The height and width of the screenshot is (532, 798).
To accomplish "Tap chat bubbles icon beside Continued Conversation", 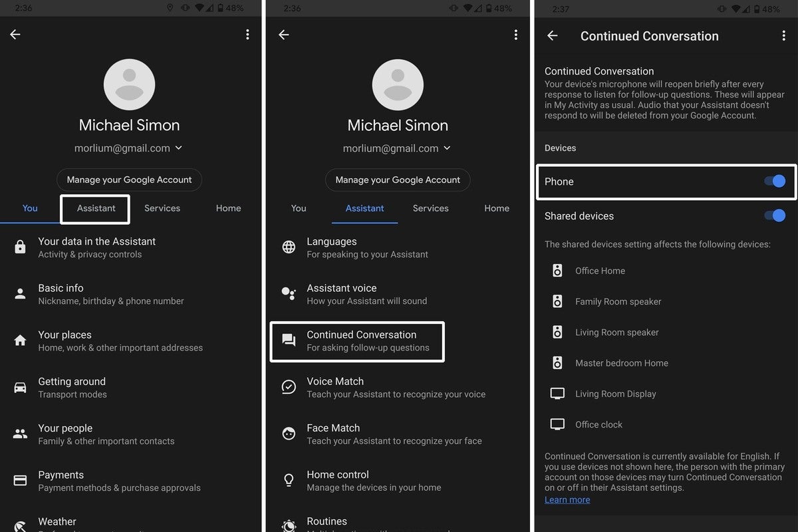I will click(289, 340).
